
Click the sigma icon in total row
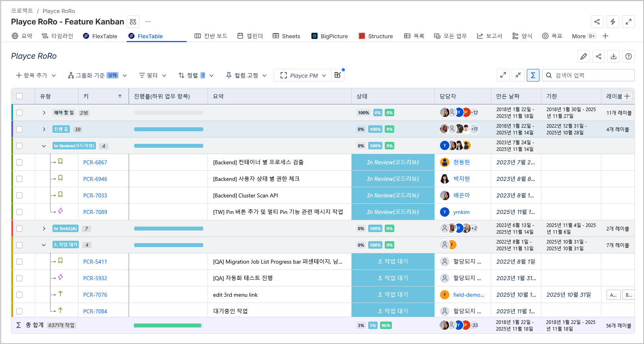pos(19,325)
